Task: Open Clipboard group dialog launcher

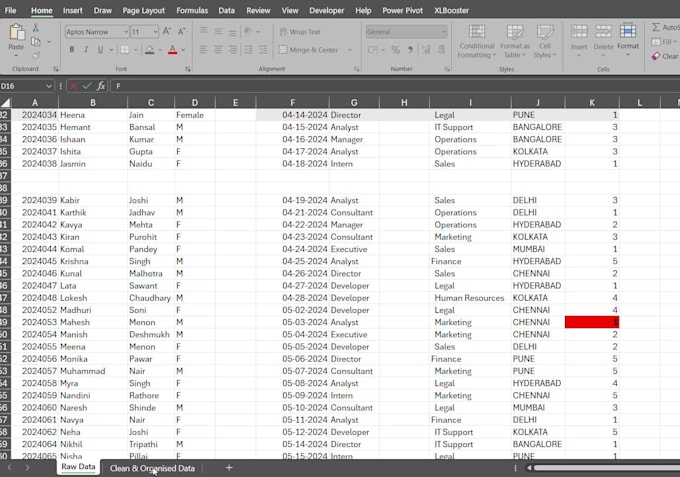Action: click(56, 69)
